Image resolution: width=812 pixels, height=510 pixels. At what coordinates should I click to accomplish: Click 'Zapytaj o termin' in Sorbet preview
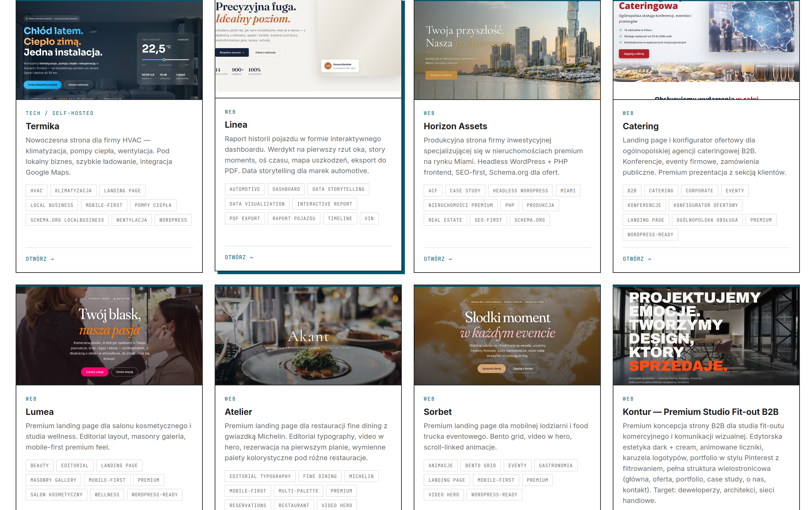(x=523, y=368)
